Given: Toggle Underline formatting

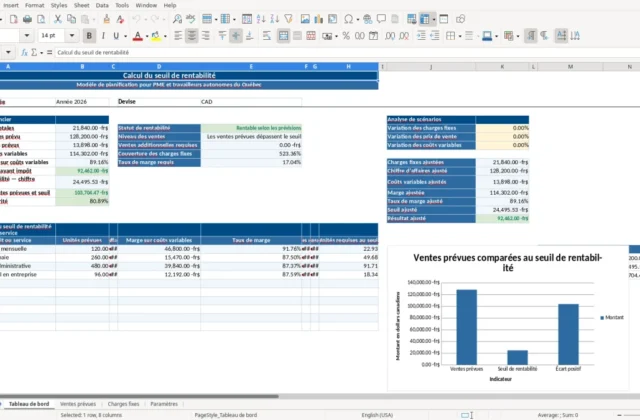Looking at the screenshot, I should (x=116, y=36).
